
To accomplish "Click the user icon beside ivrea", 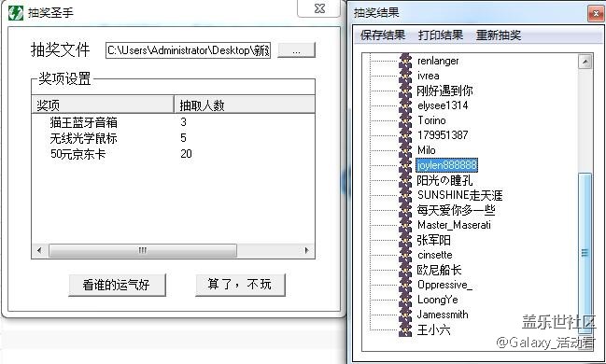I will coord(405,76).
